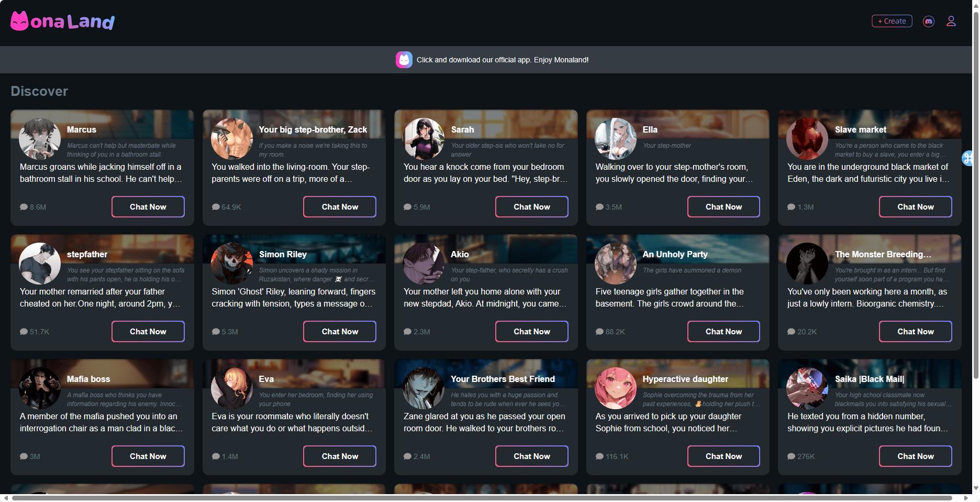The height and width of the screenshot is (502, 980).
Task: Open the Discord server icon
Action: (928, 21)
